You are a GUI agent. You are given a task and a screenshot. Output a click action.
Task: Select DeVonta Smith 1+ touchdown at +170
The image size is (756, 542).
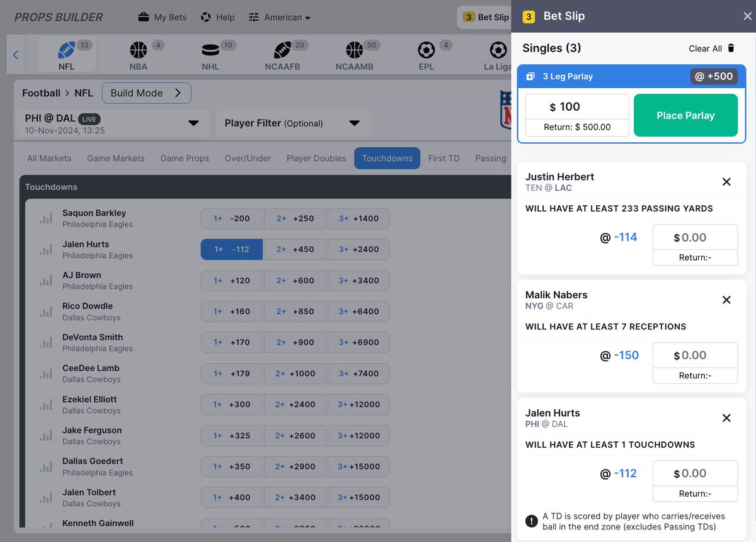click(232, 342)
